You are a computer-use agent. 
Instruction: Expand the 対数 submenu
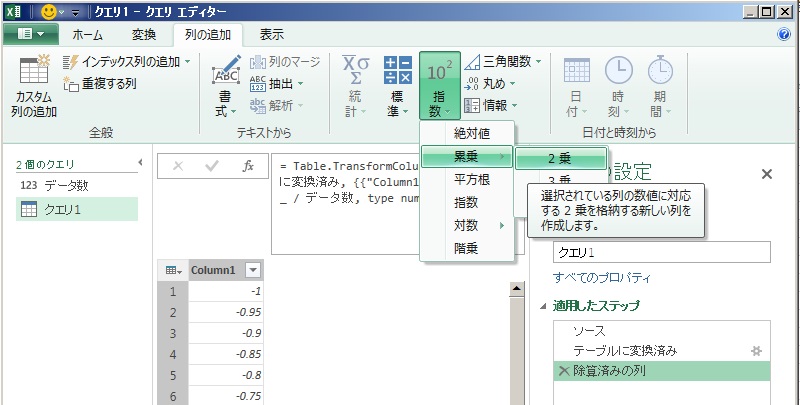click(x=467, y=225)
